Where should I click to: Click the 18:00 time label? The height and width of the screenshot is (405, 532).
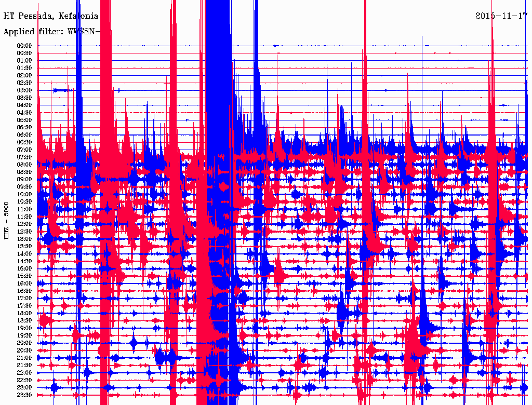[x=24, y=314]
